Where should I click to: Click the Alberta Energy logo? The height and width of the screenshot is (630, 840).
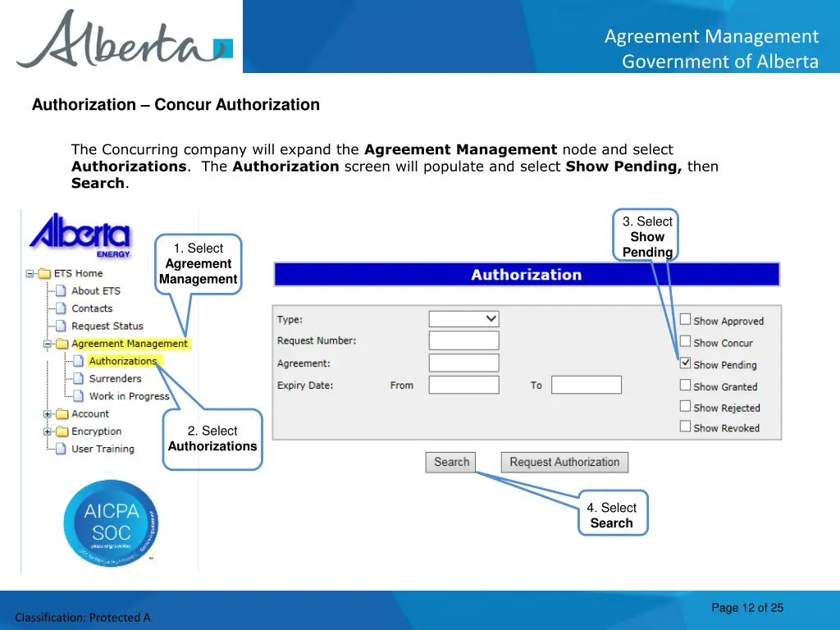click(x=80, y=235)
